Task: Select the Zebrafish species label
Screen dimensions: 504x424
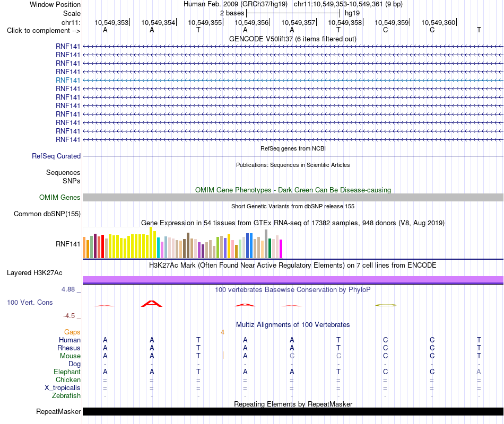Action: [x=66, y=396]
